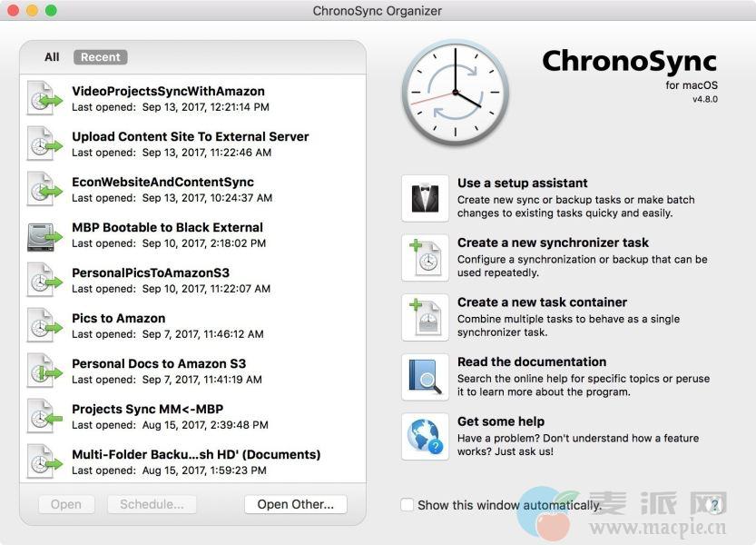Click the Get some help globe icon

pyautogui.click(x=425, y=436)
